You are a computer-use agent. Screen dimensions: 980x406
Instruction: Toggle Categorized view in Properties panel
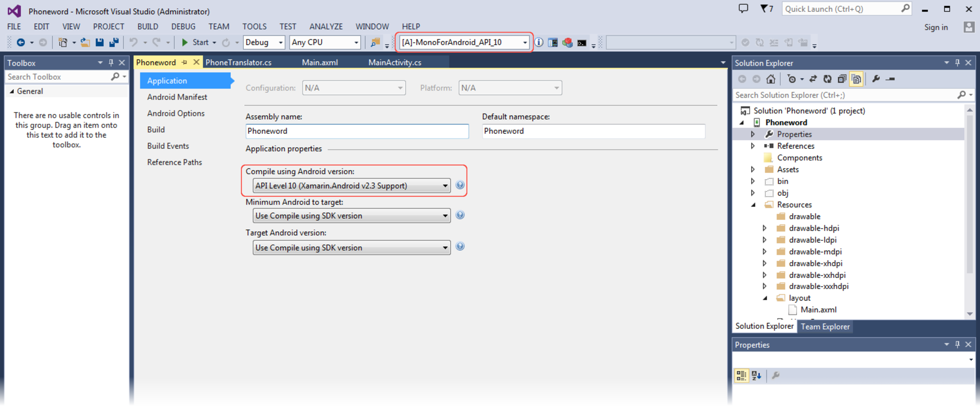click(x=741, y=376)
